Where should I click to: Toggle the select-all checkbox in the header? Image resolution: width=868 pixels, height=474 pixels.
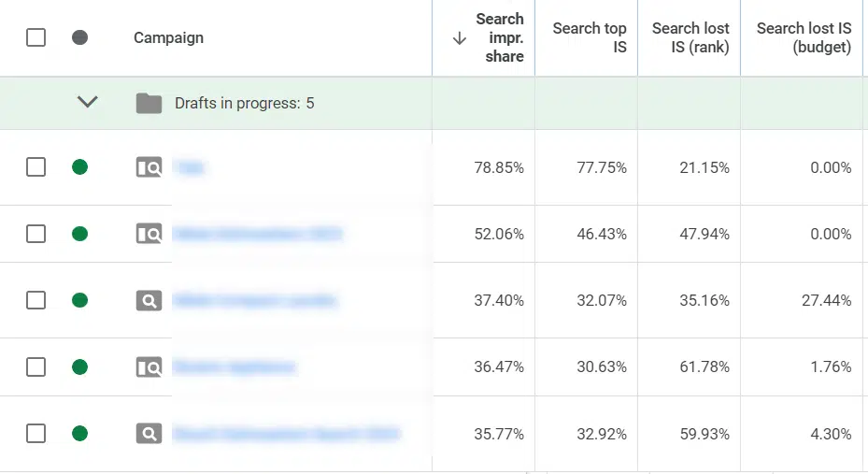36,37
